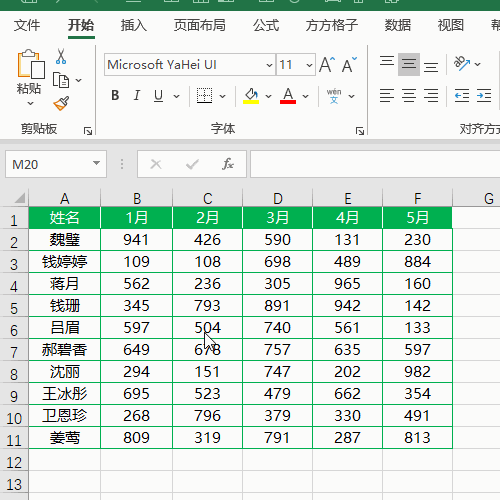The width and height of the screenshot is (500, 500).
Task: Select the 姓名 header cell
Action: (65, 218)
